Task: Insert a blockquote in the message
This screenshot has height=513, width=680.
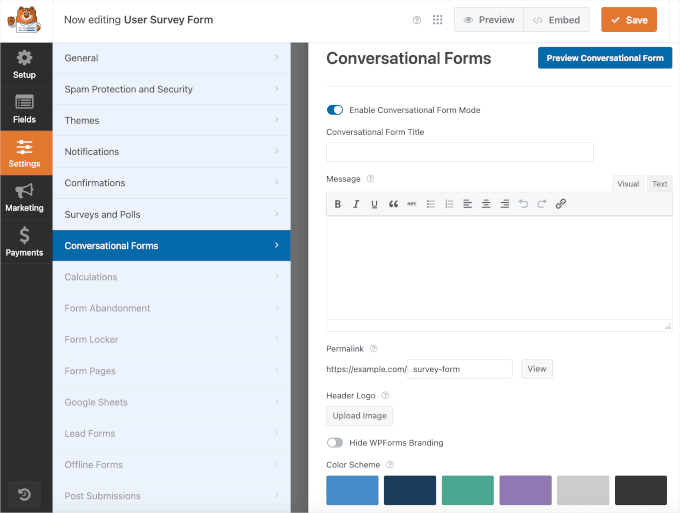Action: point(393,204)
